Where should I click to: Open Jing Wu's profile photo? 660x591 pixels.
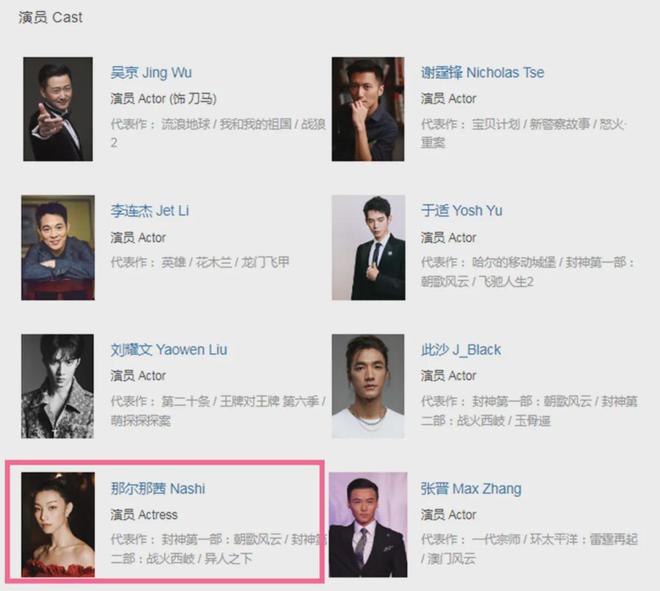point(58,109)
